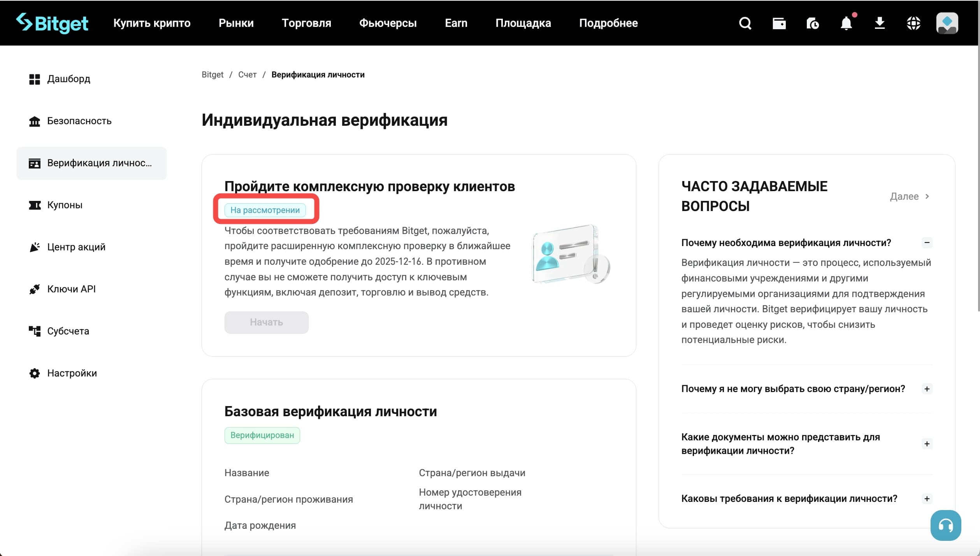Open the orders icon in the header
The width and height of the screenshot is (980, 556).
point(813,23)
